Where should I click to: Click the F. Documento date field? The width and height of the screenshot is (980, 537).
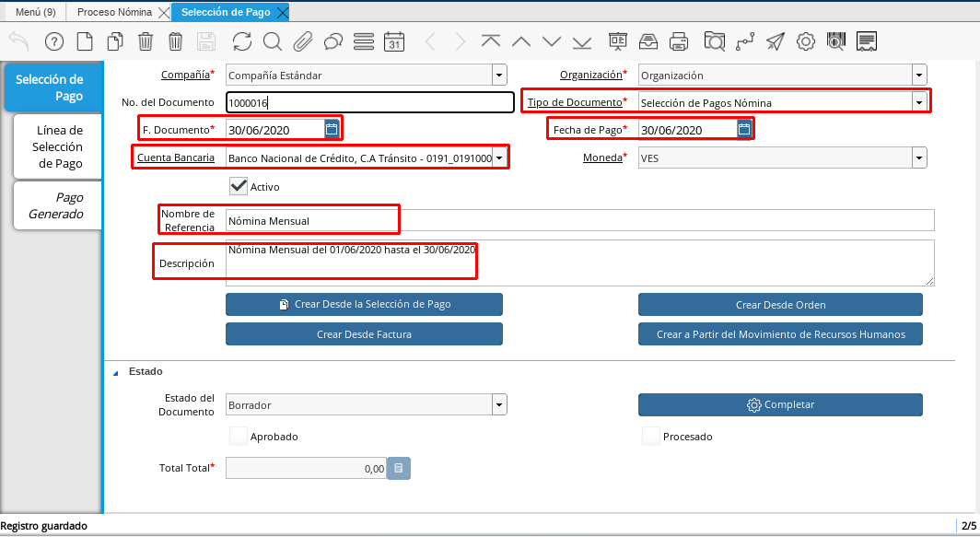tap(275, 130)
